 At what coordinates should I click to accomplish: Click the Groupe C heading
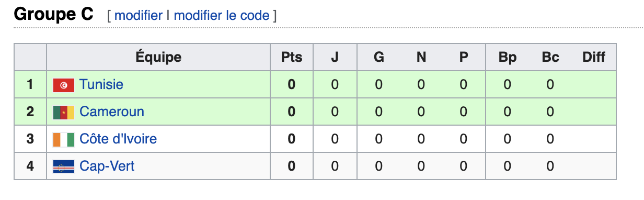[x=53, y=15]
